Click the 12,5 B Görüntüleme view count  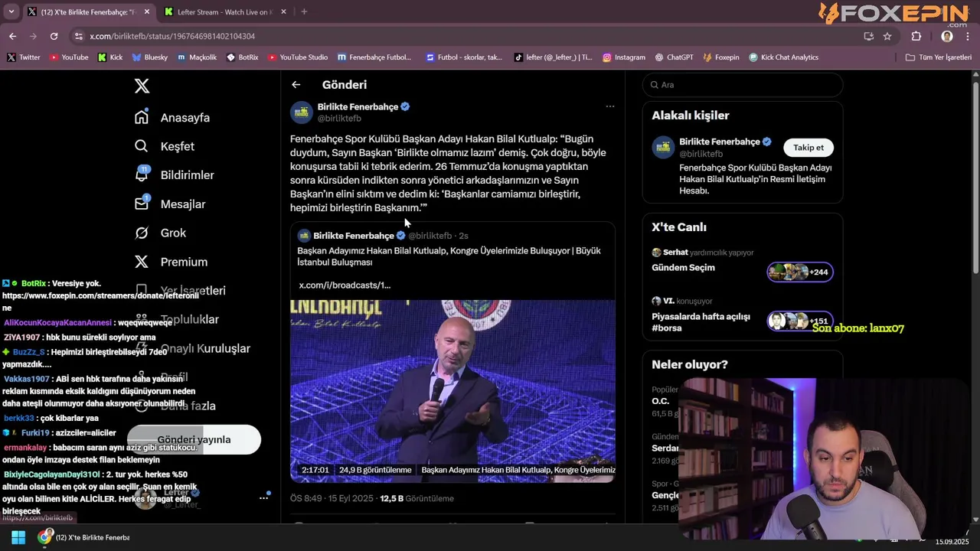[x=416, y=498]
